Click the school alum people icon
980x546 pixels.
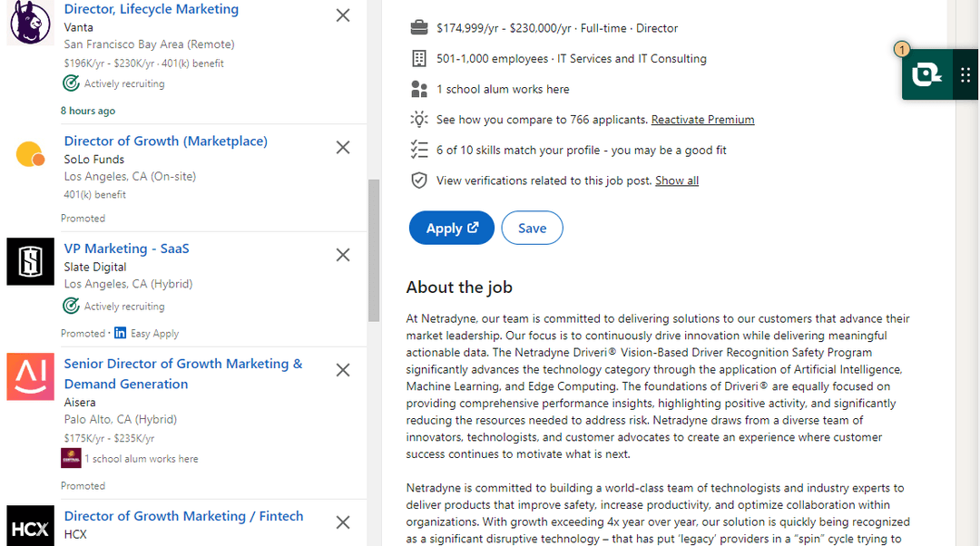(418, 89)
